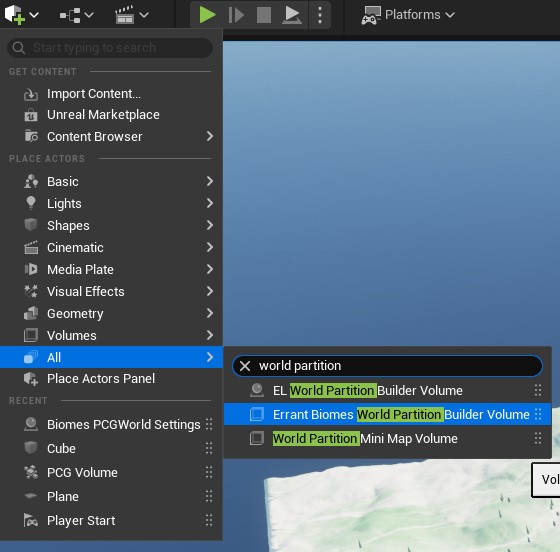This screenshot has height=552, width=560.
Task: Click the Cinematics clapperboard icon
Action: (125, 15)
